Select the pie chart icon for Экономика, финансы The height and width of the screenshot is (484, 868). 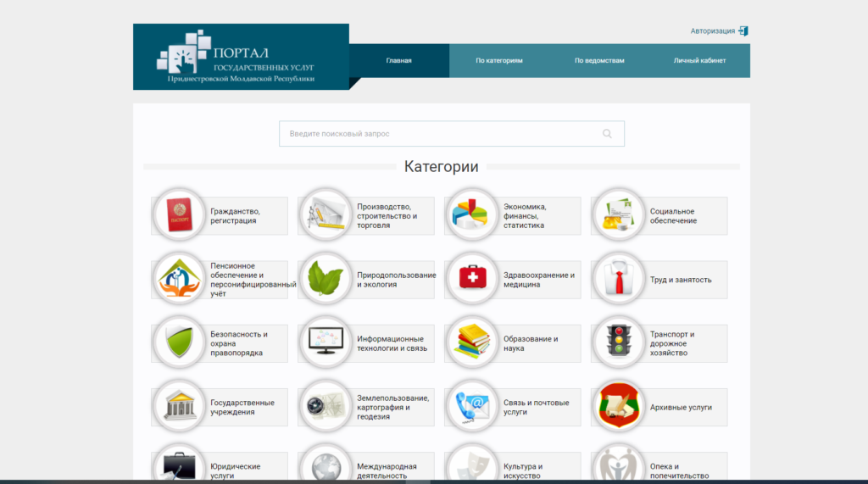[472, 214]
